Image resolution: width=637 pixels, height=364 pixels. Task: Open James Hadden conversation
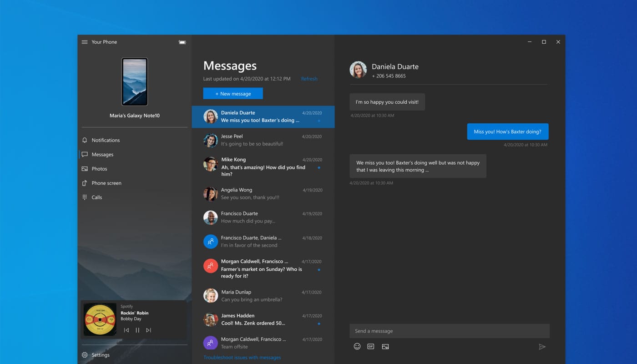point(263,319)
